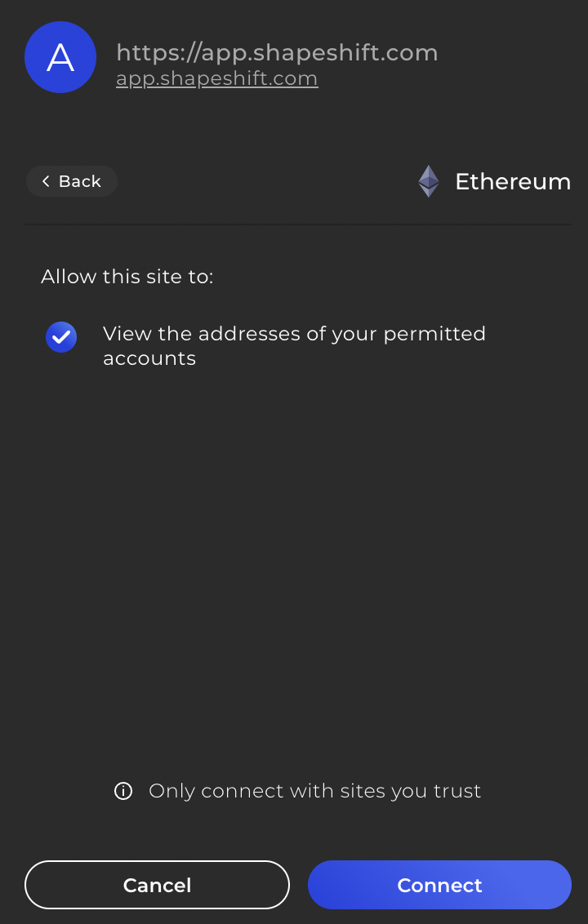Click the "Only connect with sites you trust" notice

pos(315,791)
